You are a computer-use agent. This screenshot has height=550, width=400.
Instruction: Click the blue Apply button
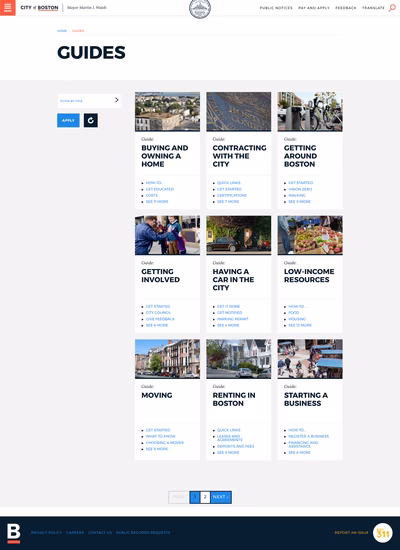click(68, 120)
